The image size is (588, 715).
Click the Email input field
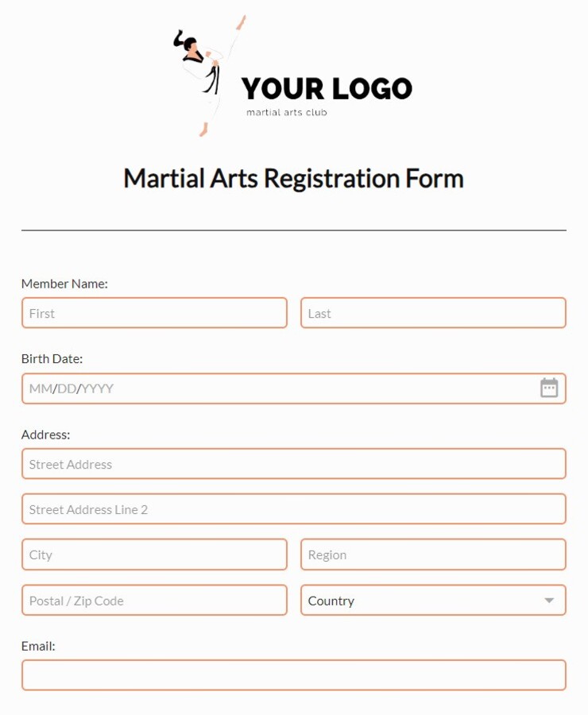tap(293, 674)
